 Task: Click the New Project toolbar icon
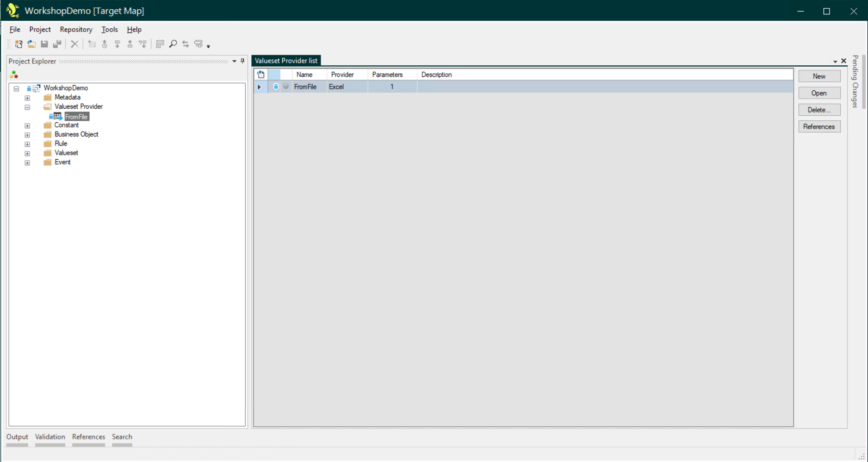point(19,44)
